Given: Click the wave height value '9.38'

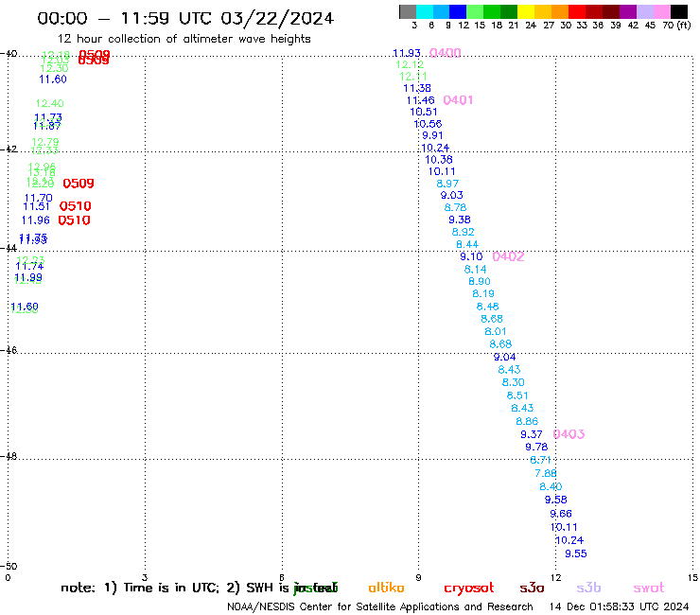Looking at the screenshot, I should tap(460, 220).
